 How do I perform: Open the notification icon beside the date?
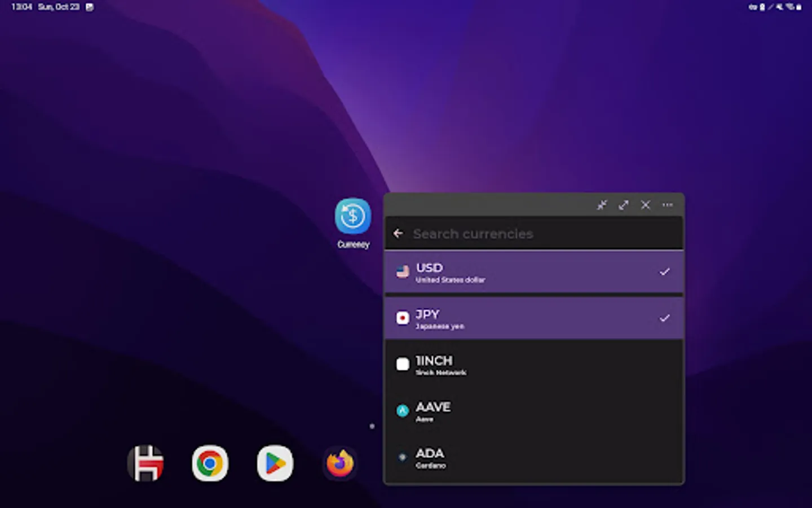click(x=90, y=7)
